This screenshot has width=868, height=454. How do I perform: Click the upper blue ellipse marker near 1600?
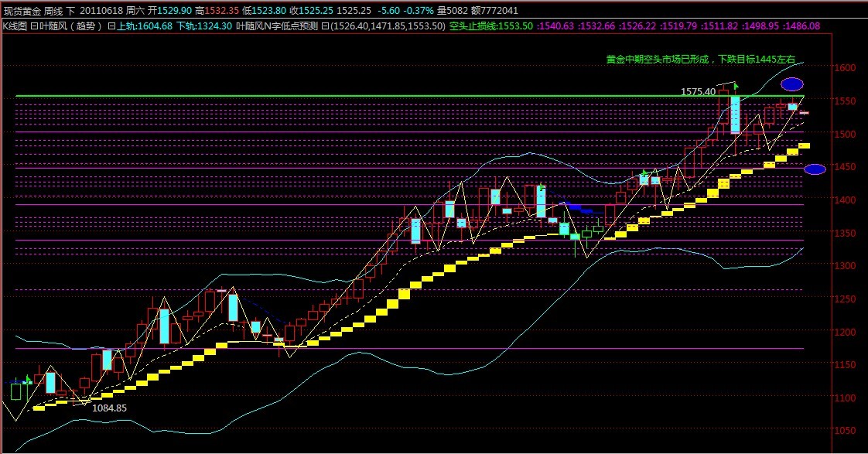791,84
